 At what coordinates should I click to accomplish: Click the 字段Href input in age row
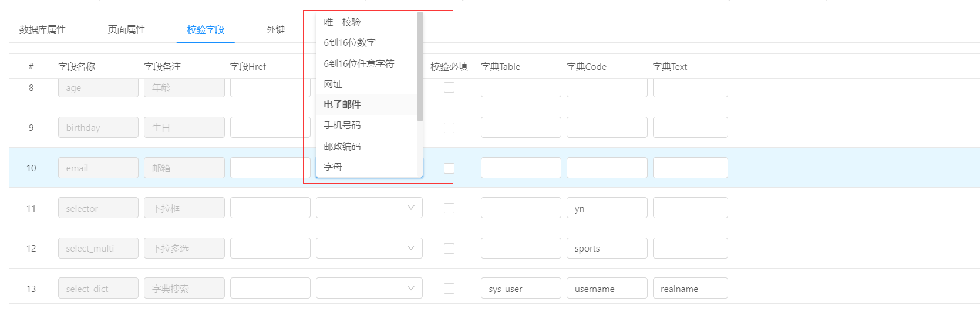pos(270,87)
